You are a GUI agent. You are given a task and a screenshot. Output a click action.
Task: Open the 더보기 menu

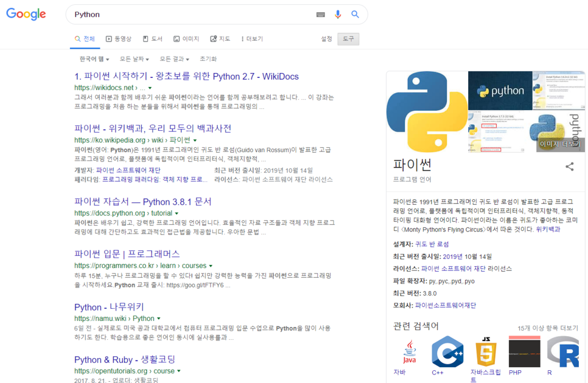click(x=252, y=39)
